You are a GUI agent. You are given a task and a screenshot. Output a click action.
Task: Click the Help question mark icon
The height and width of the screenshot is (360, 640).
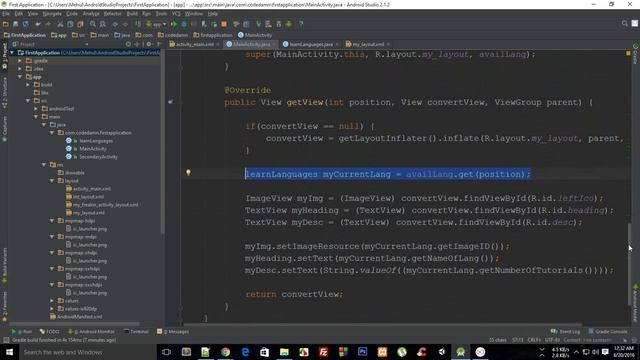(x=301, y=24)
